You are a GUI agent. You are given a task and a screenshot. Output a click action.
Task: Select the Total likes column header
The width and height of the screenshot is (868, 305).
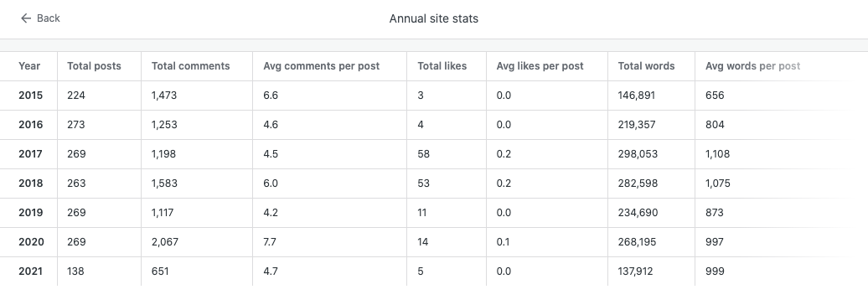coord(442,66)
